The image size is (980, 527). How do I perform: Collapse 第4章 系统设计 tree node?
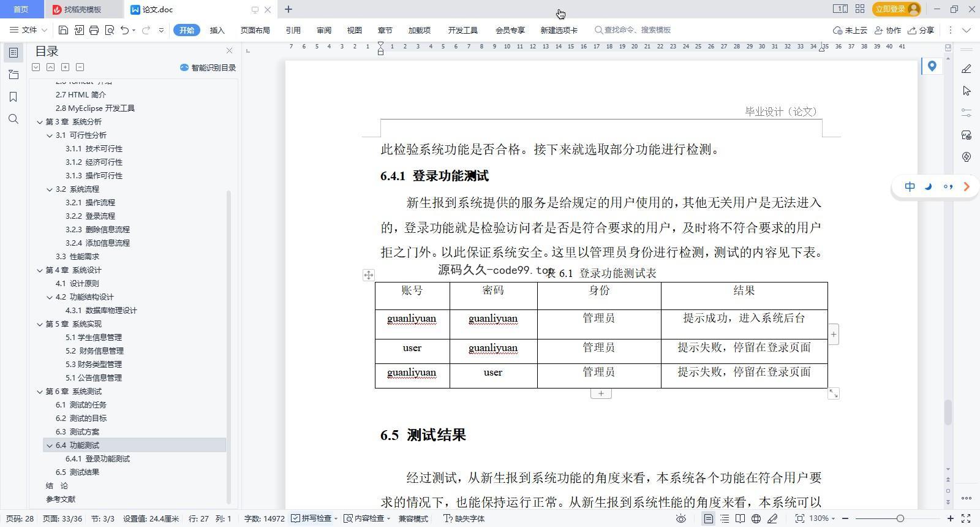click(40, 270)
